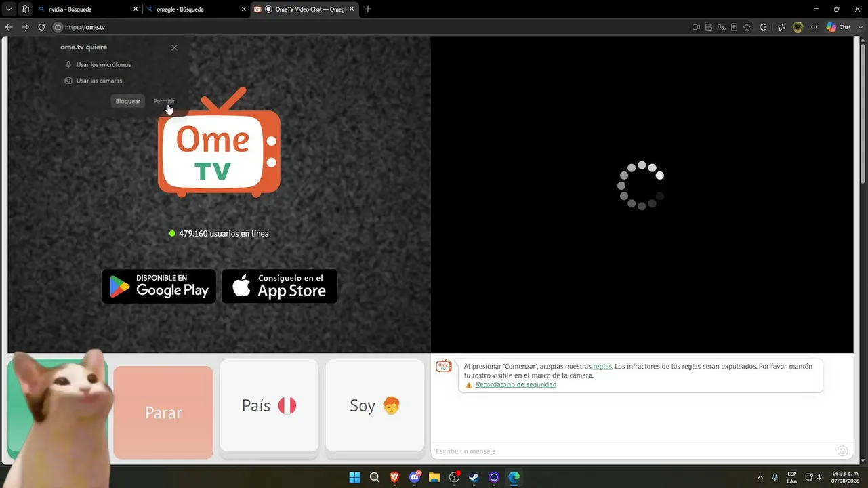
Task: Open Windows Start menu
Action: (354, 477)
